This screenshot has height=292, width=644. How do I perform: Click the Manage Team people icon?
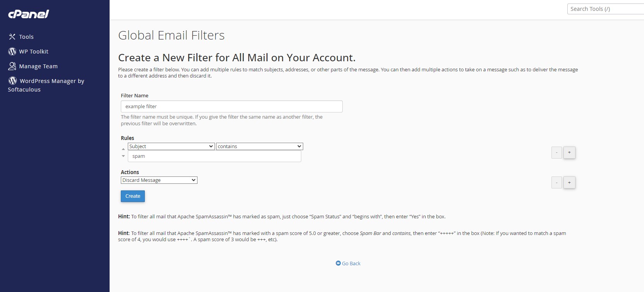tap(12, 66)
